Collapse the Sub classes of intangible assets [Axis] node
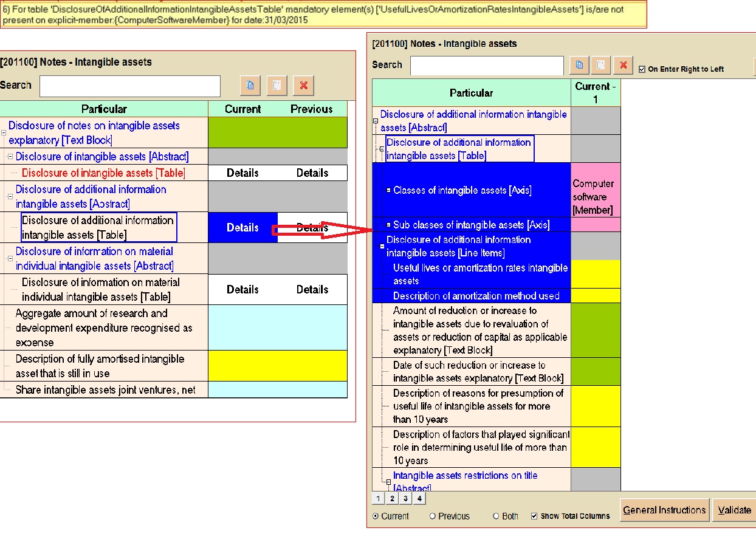756x548 pixels. point(389,225)
